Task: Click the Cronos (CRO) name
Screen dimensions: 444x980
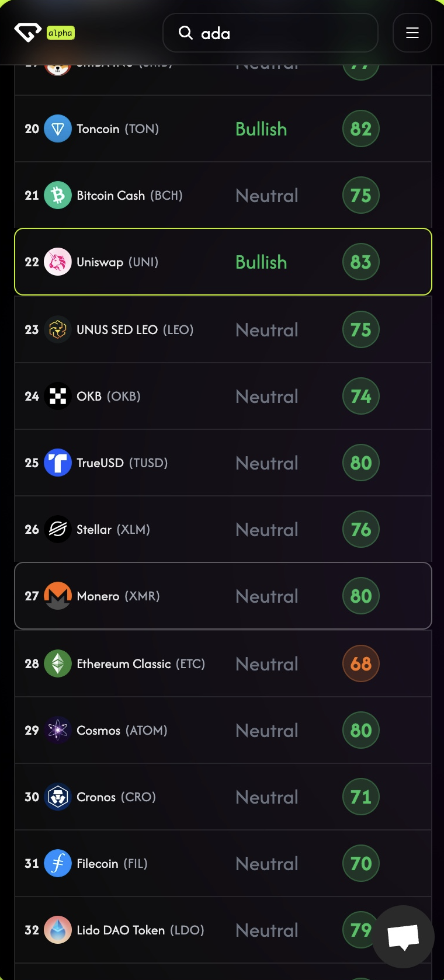Action: (x=116, y=797)
